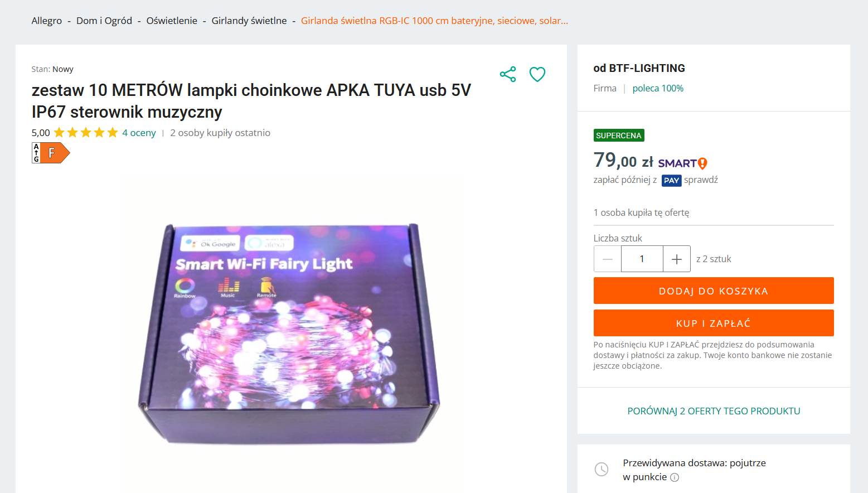The height and width of the screenshot is (493, 868).
Task: Click the five-star rating icons
Action: (x=86, y=133)
